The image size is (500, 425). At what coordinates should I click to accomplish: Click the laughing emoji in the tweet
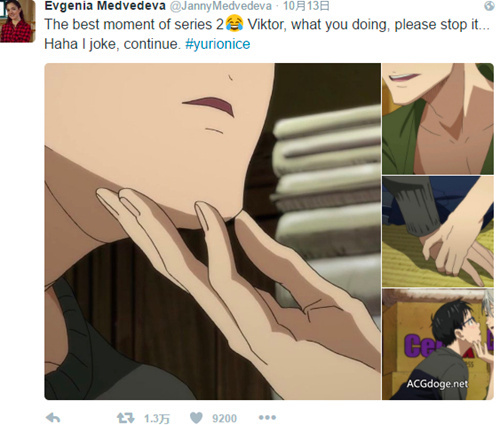coord(234,24)
